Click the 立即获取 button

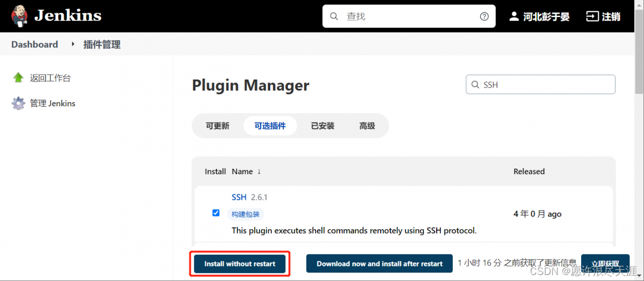coord(605,264)
